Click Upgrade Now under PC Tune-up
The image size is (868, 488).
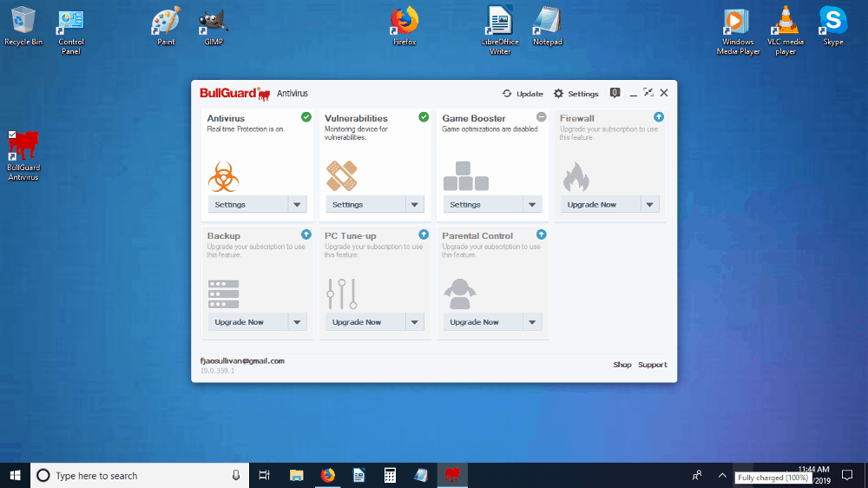[365, 322]
